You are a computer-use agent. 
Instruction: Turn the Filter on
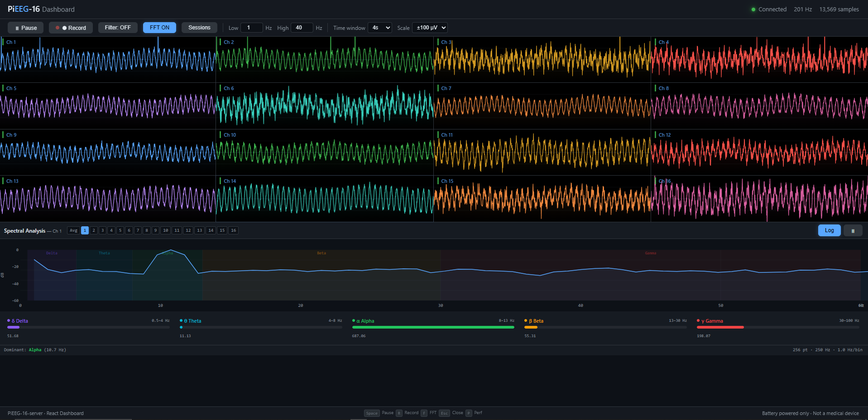click(x=117, y=28)
